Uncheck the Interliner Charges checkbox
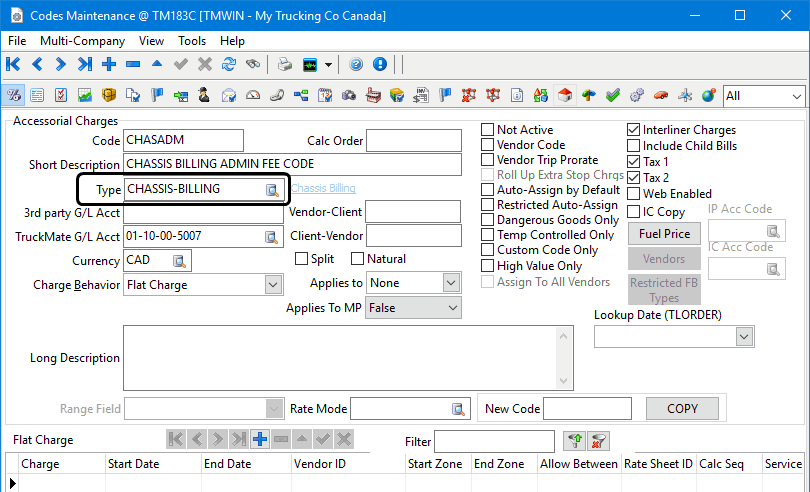 [634, 130]
